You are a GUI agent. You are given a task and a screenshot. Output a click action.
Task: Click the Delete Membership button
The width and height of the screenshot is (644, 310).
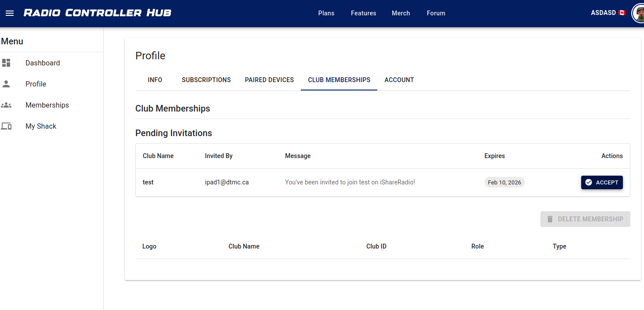[x=585, y=219]
